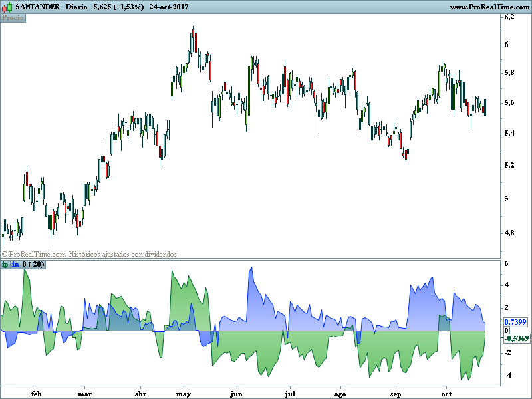532x399 pixels.
Task: Click the SANTANDER instrument name
Action: (37, 7)
